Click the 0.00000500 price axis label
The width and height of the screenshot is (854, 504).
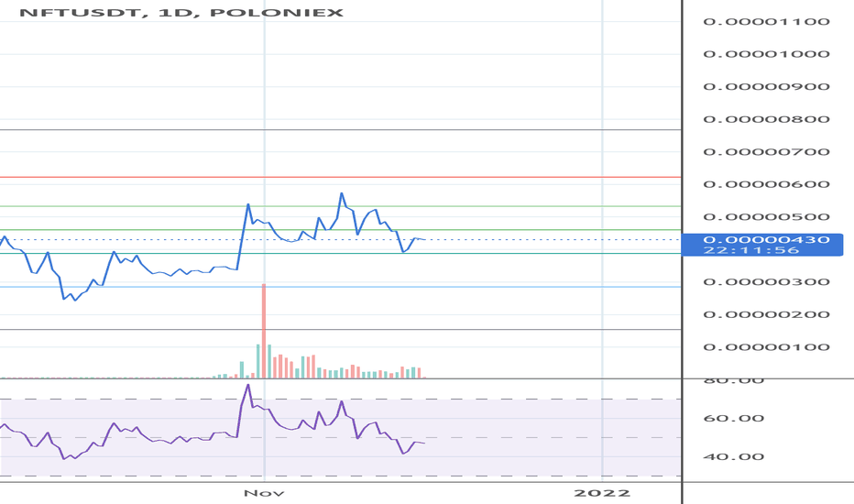(x=766, y=217)
